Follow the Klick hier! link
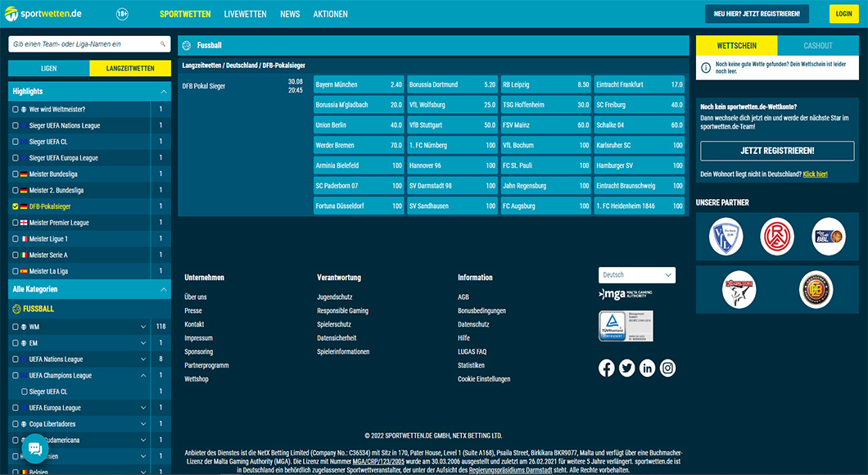 click(816, 174)
